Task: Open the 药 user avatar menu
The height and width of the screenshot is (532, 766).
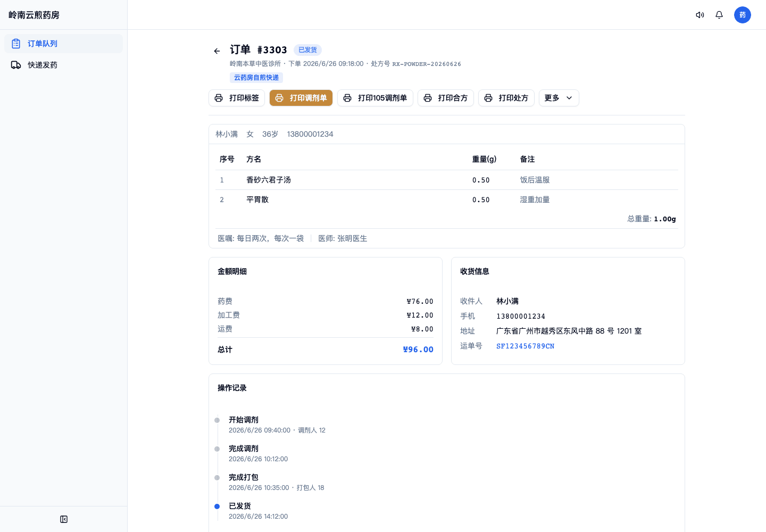Action: tap(743, 15)
